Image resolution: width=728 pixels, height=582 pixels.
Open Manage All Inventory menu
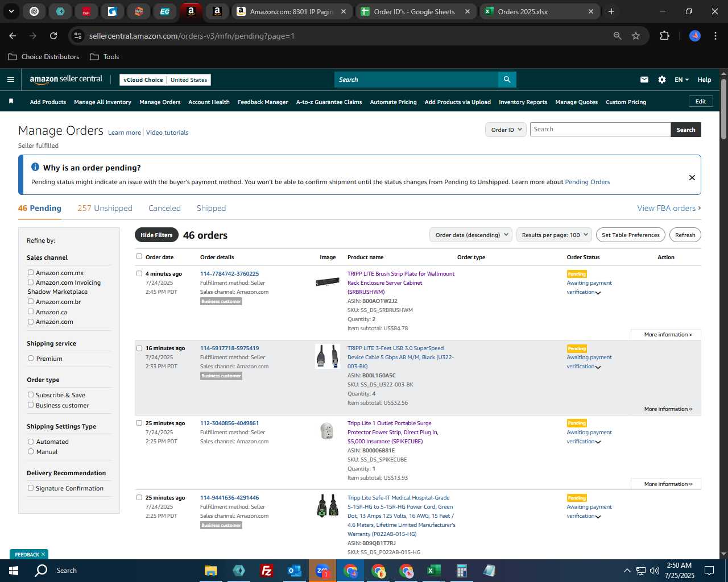tap(102, 102)
